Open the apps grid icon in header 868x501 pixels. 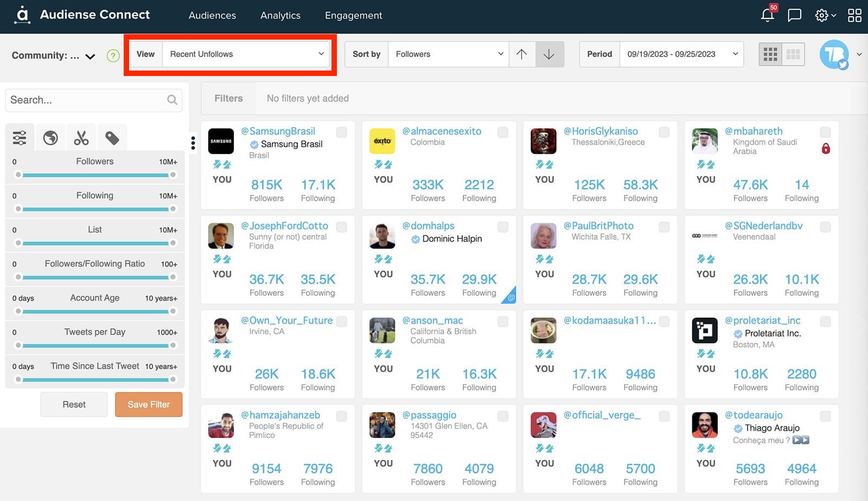coord(854,15)
